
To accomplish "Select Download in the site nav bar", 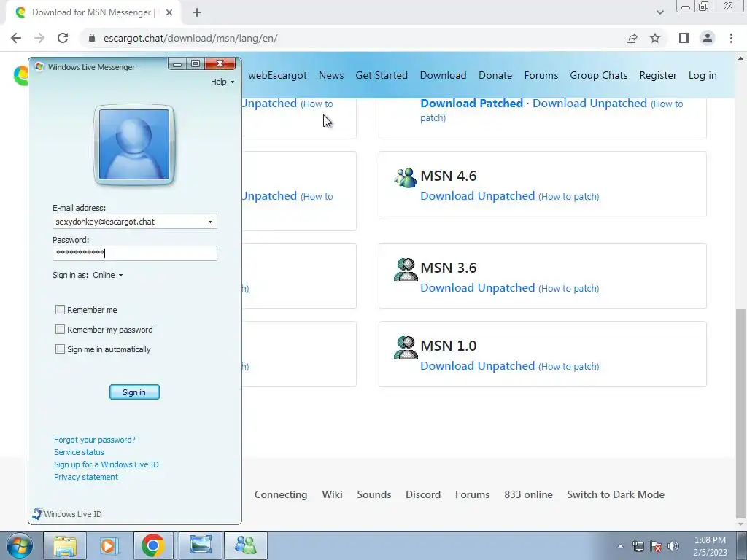I will click(x=443, y=75).
